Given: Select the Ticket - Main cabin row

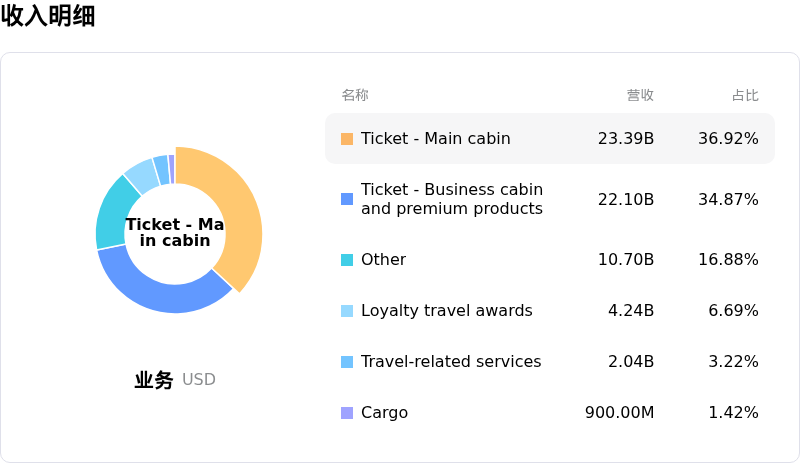Looking at the screenshot, I should 435,139.
